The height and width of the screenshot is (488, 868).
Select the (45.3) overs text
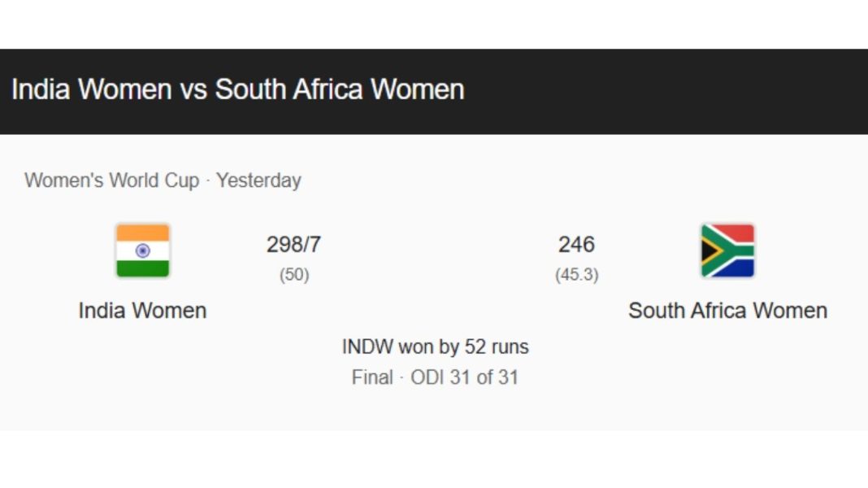coord(576,275)
